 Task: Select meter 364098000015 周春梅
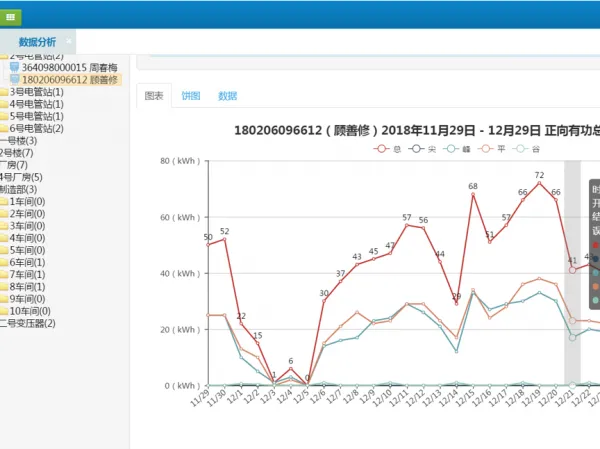pos(69,68)
